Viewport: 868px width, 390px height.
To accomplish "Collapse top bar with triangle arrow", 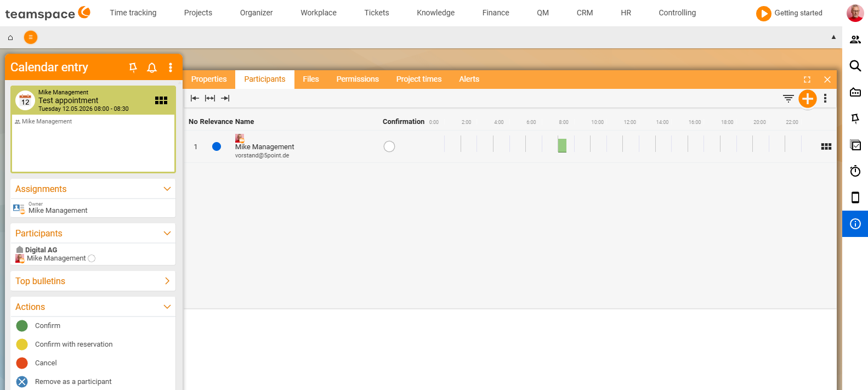I will click(x=833, y=37).
